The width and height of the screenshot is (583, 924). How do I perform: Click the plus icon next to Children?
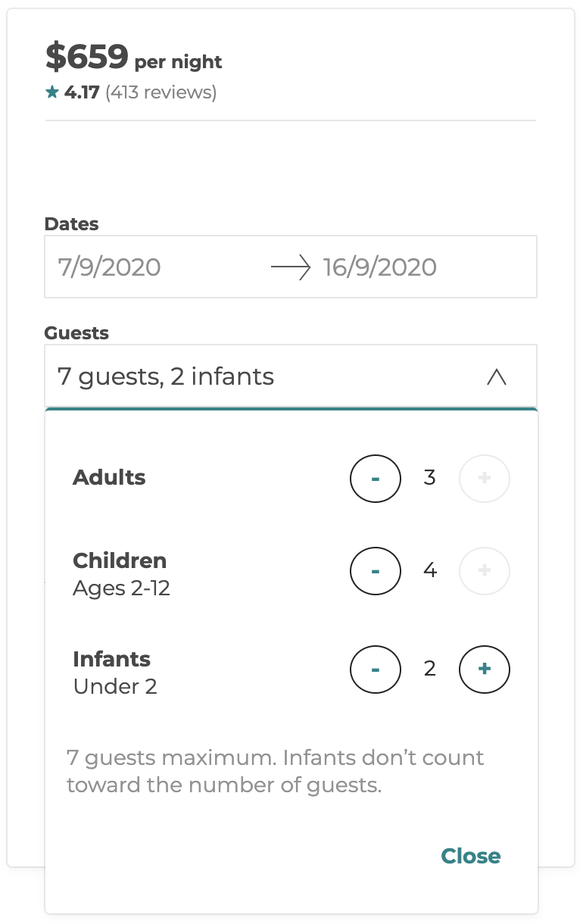pos(484,571)
